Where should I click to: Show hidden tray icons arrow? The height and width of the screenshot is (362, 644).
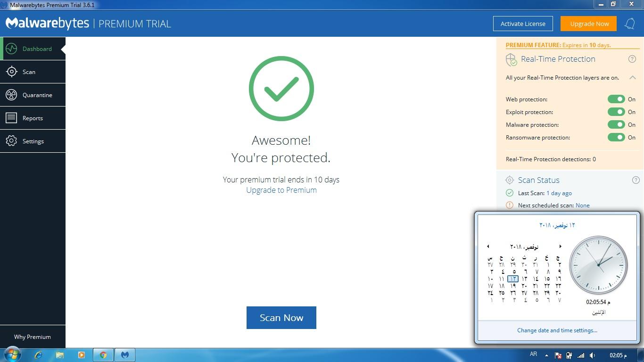(x=546, y=355)
